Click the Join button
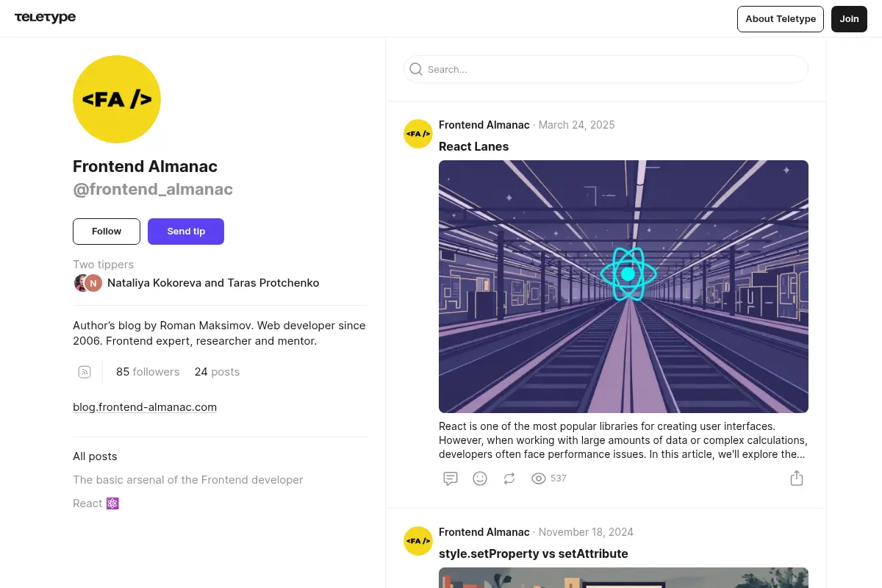The height and width of the screenshot is (588, 882). 850,19
